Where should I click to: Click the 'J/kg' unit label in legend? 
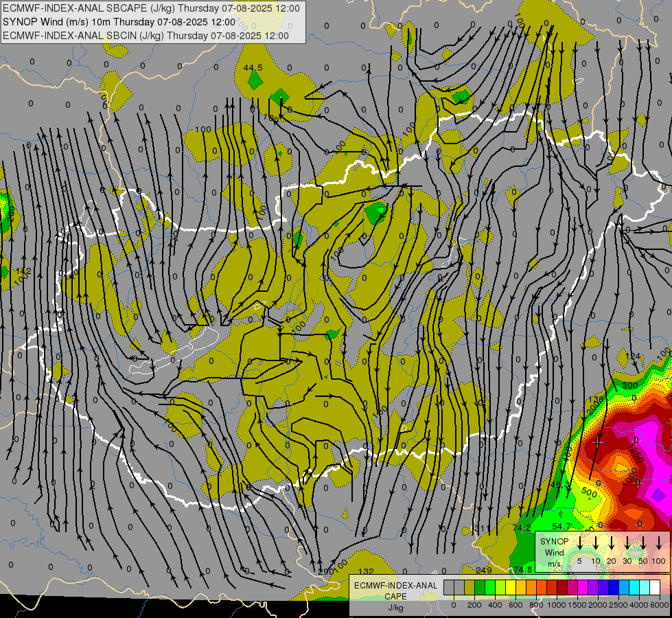pyautogui.click(x=395, y=608)
